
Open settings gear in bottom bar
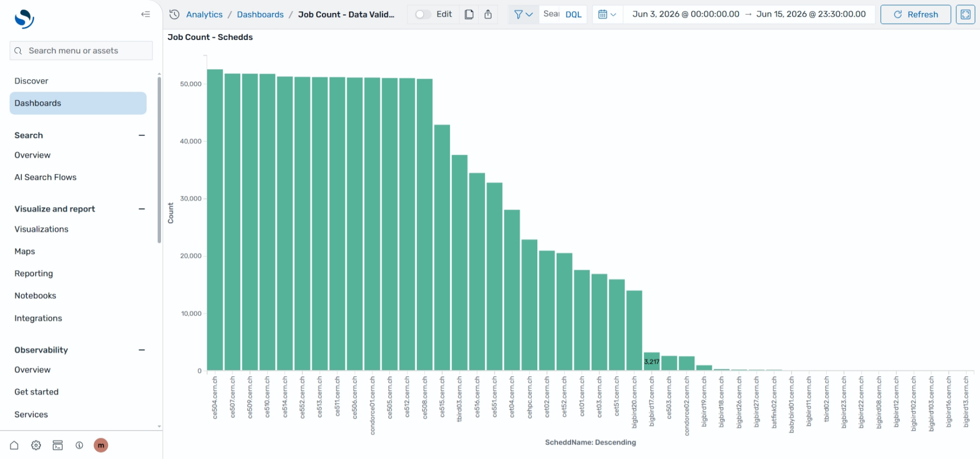tap(36, 445)
